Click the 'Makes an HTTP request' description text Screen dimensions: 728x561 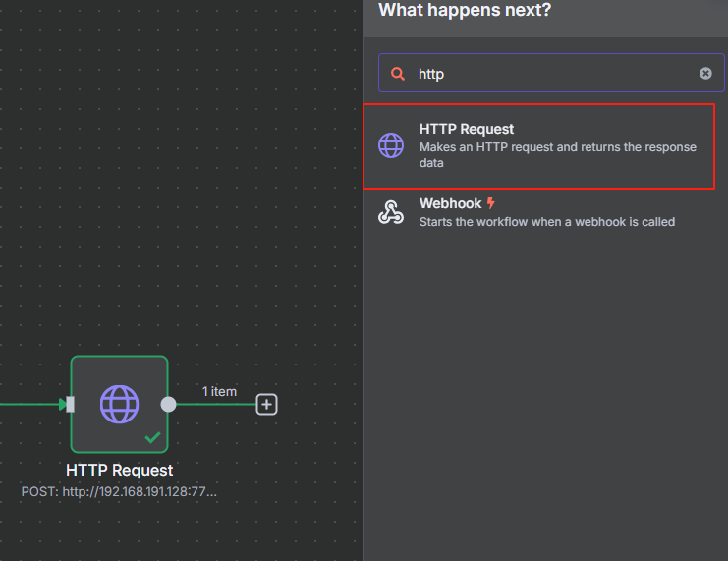(x=558, y=155)
